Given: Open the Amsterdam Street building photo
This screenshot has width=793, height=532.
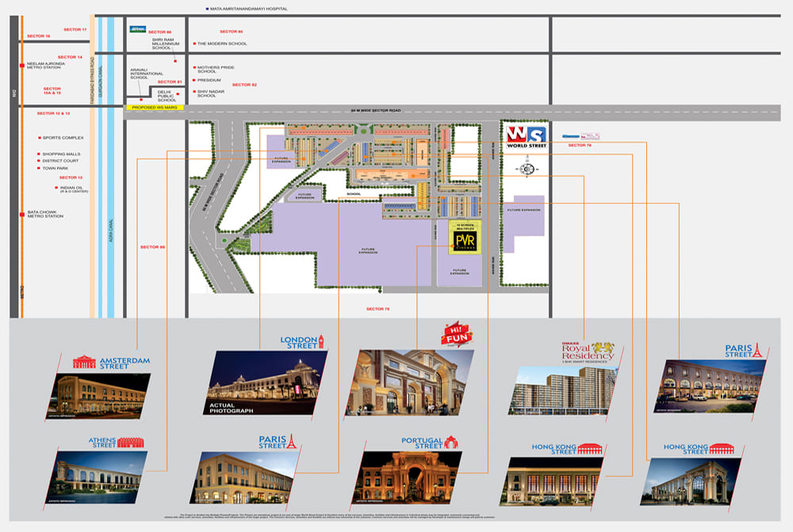Looking at the screenshot, I should click(x=99, y=396).
